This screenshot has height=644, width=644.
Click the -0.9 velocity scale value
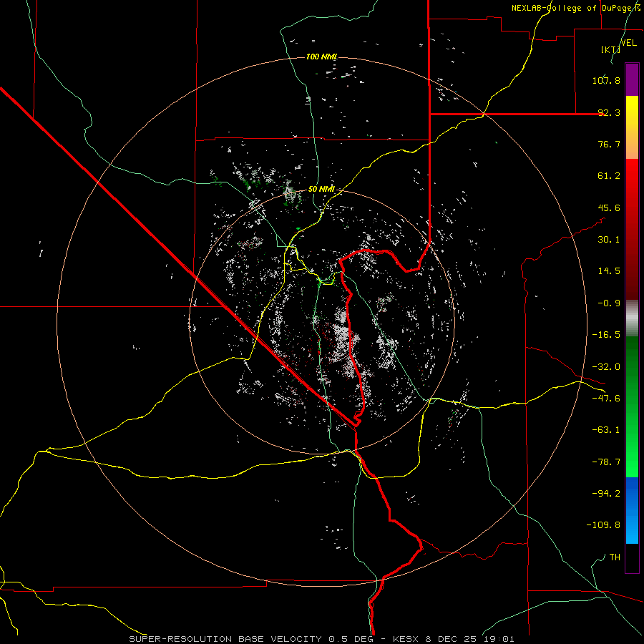click(x=609, y=303)
